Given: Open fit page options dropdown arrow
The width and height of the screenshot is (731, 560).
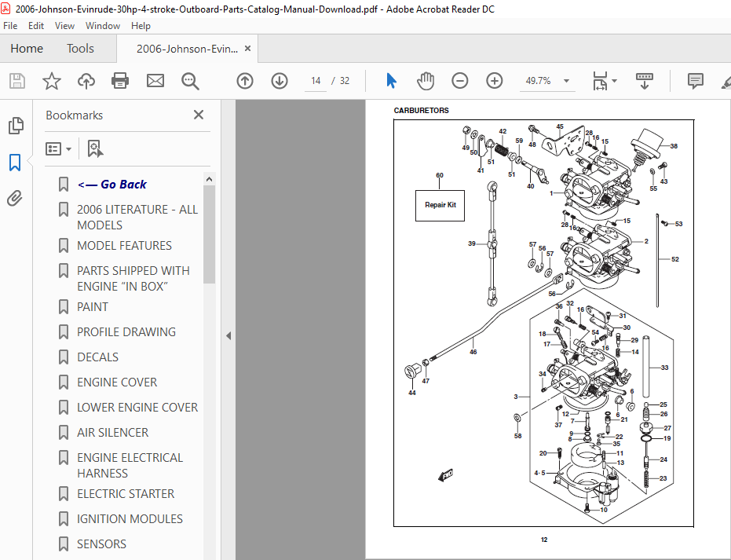Looking at the screenshot, I should pyautogui.click(x=615, y=81).
